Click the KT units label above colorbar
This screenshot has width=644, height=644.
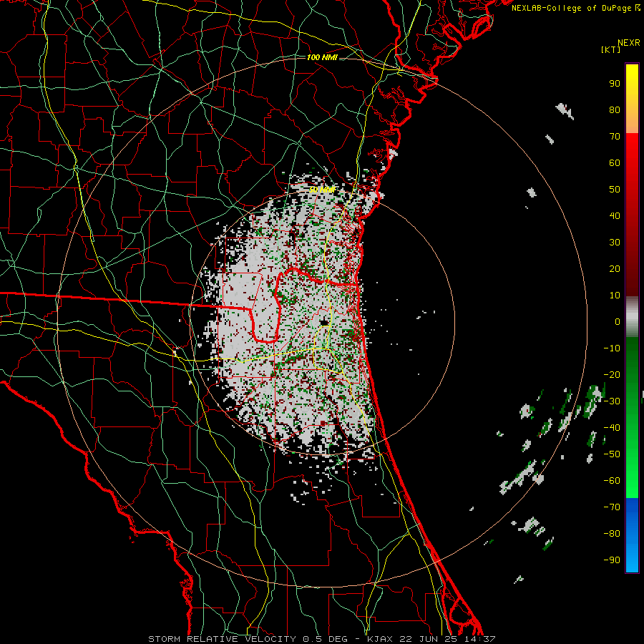click(611, 49)
